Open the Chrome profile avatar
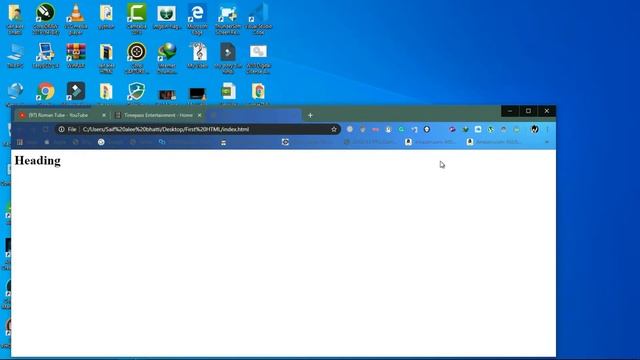Image resolution: width=640 pixels, height=360 pixels. tap(535, 129)
